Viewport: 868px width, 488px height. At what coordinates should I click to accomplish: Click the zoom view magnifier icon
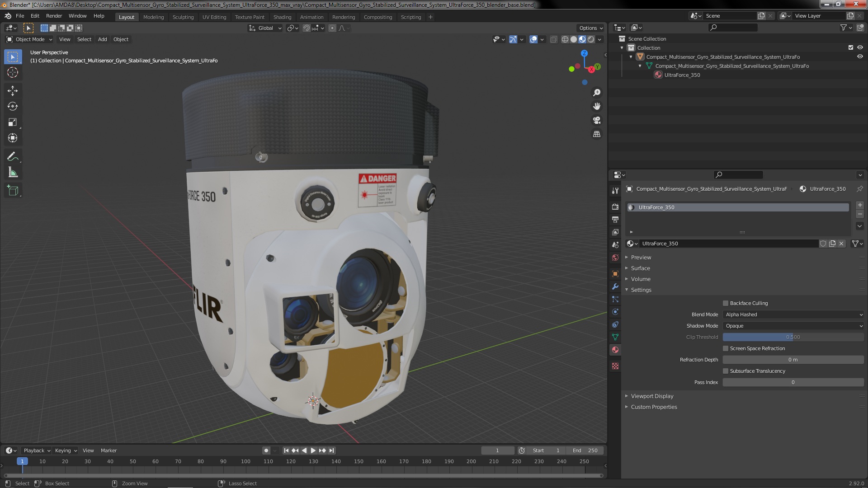pos(597,93)
